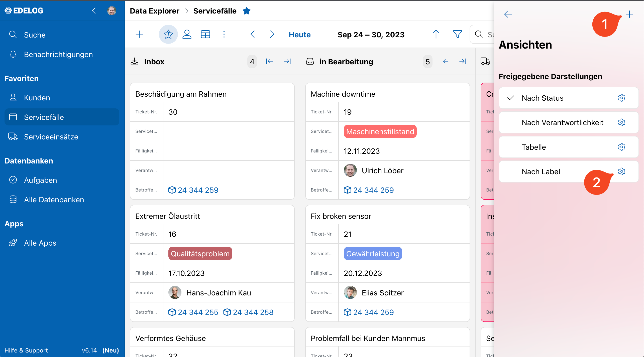The width and height of the screenshot is (644, 357).
Task: Open Benachrichtigungen in the sidebar
Action: tap(58, 54)
